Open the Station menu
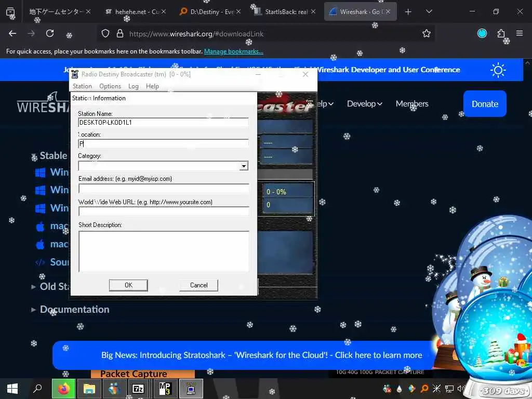532x399 pixels. tap(82, 86)
